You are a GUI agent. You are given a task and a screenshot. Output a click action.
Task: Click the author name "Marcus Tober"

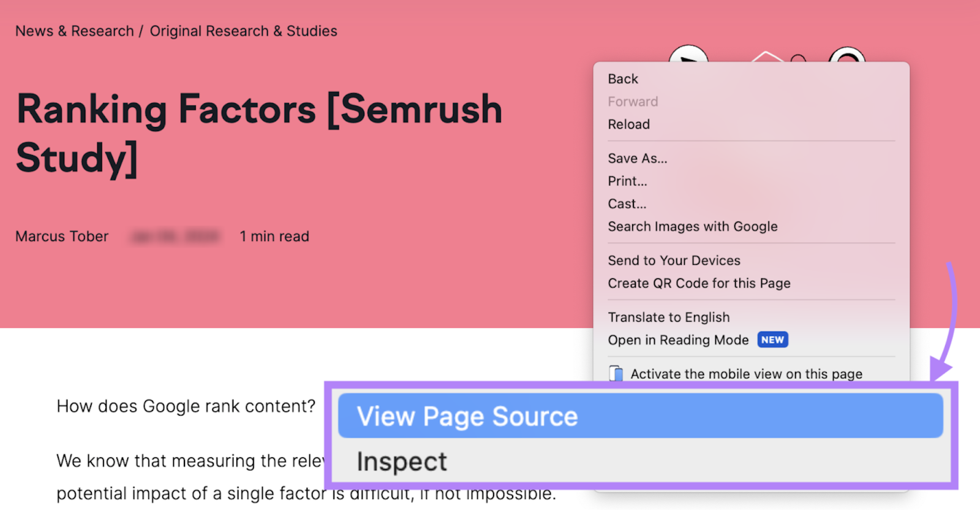(x=61, y=236)
